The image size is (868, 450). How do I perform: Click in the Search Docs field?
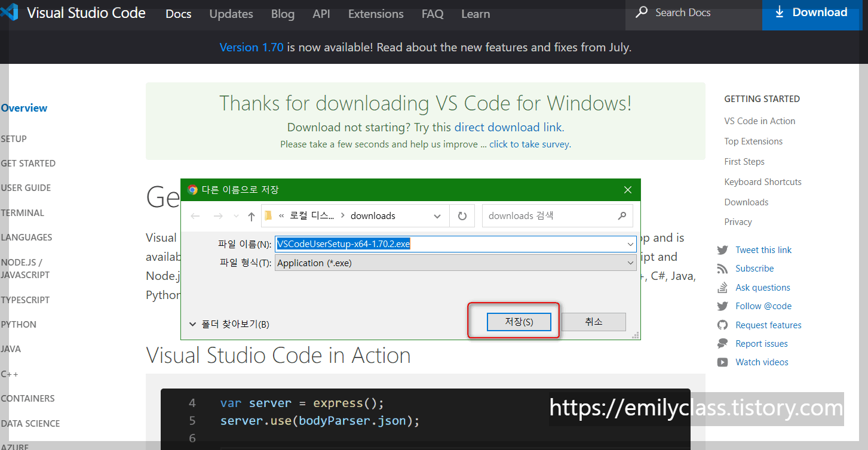tap(694, 14)
